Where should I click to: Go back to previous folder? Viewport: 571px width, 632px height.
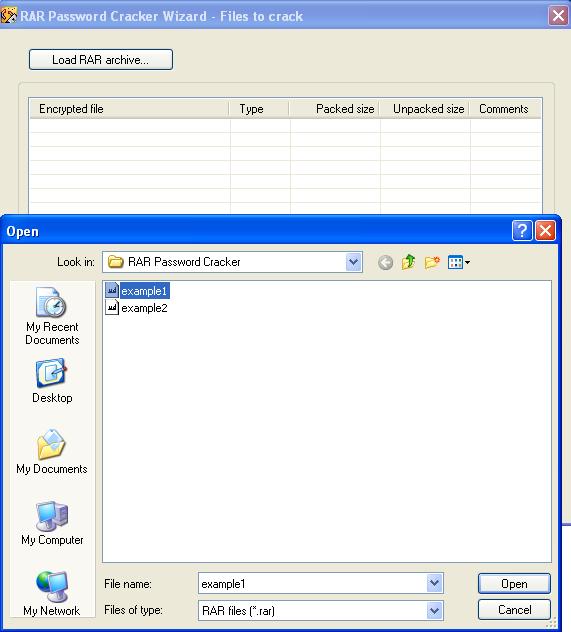(x=385, y=263)
